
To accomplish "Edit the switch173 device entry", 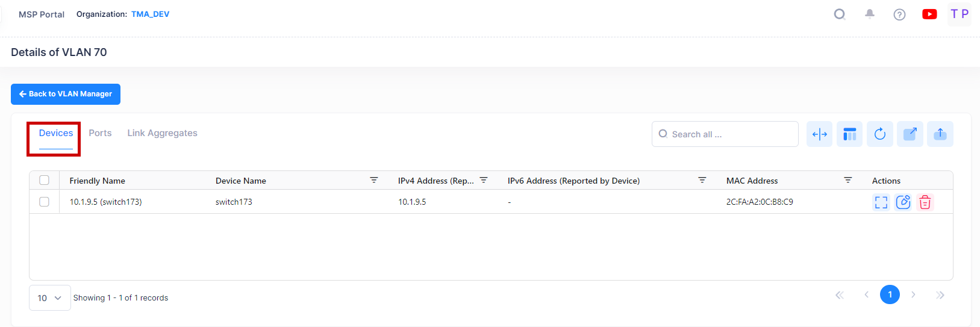I will point(903,202).
